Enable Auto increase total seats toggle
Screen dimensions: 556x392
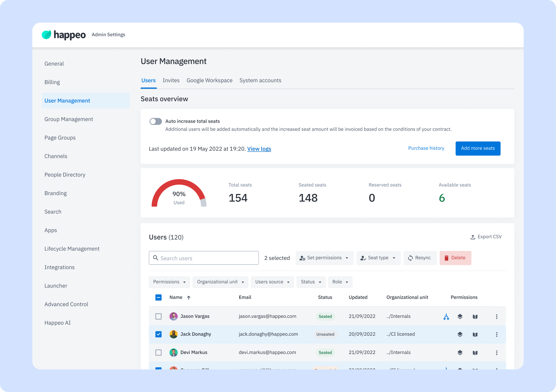pos(156,122)
